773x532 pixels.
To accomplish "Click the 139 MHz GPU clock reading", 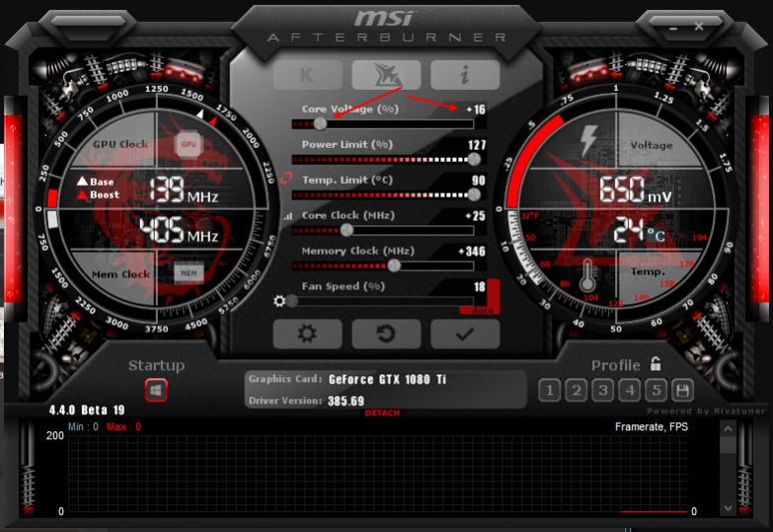I will click(184, 190).
